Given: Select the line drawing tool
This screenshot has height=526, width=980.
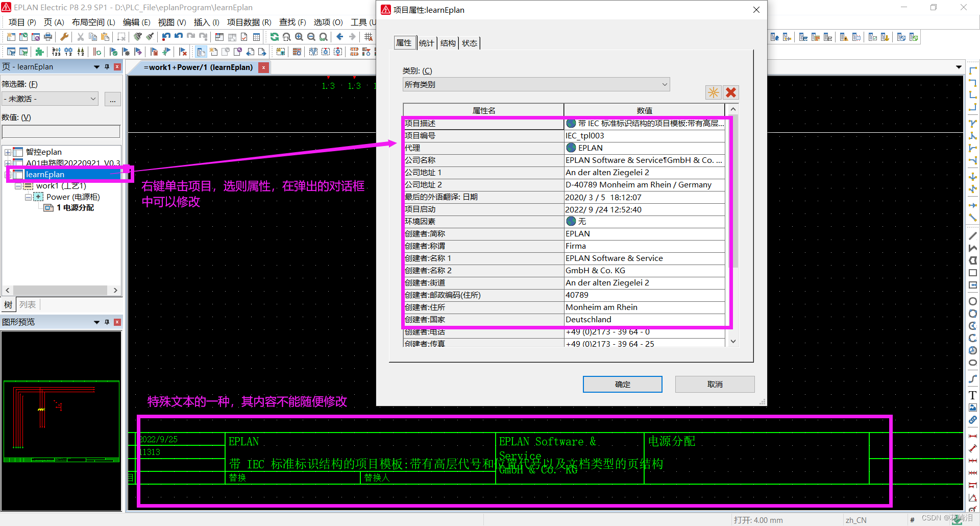Looking at the screenshot, I should click(973, 236).
